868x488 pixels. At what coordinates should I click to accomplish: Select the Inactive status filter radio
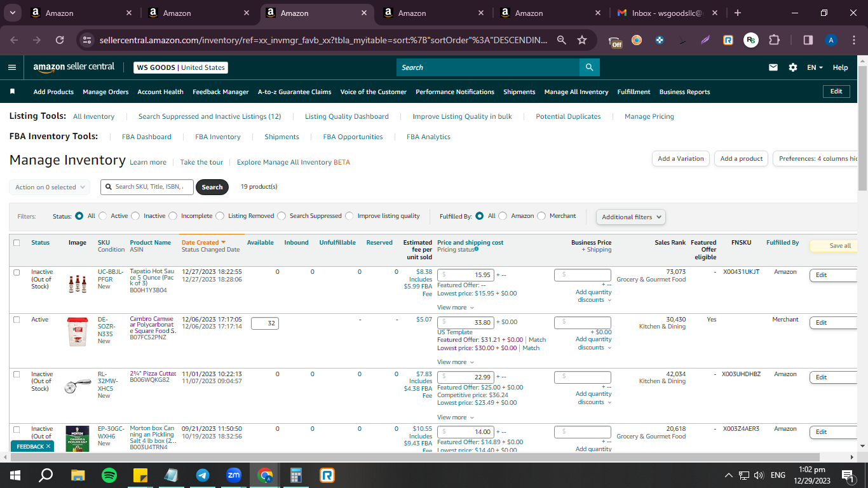click(135, 216)
